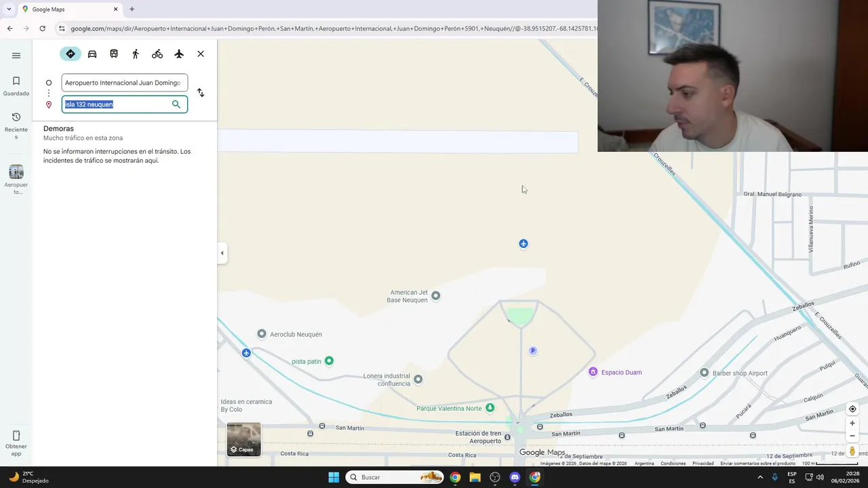Collapse the side panel arrow
868x488 pixels.
tap(222, 253)
